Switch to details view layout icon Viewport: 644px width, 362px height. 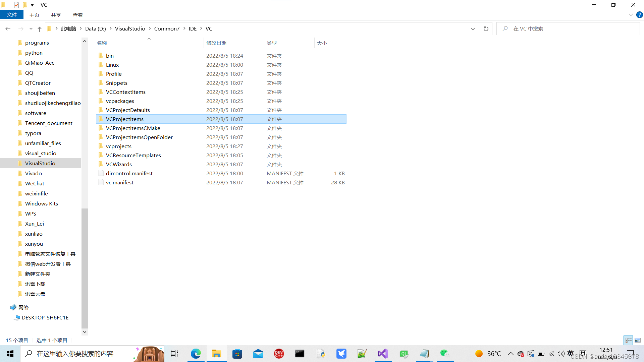[x=628, y=340]
